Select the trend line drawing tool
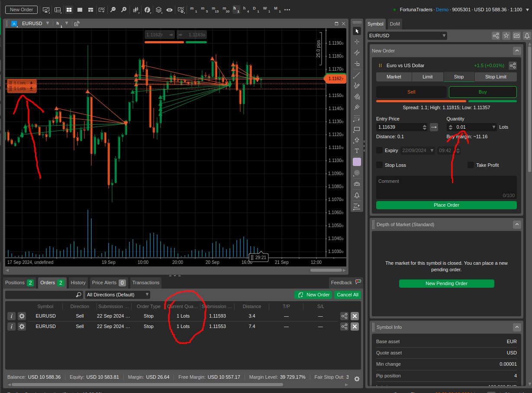The width and height of the screenshot is (532, 393). tap(357, 75)
